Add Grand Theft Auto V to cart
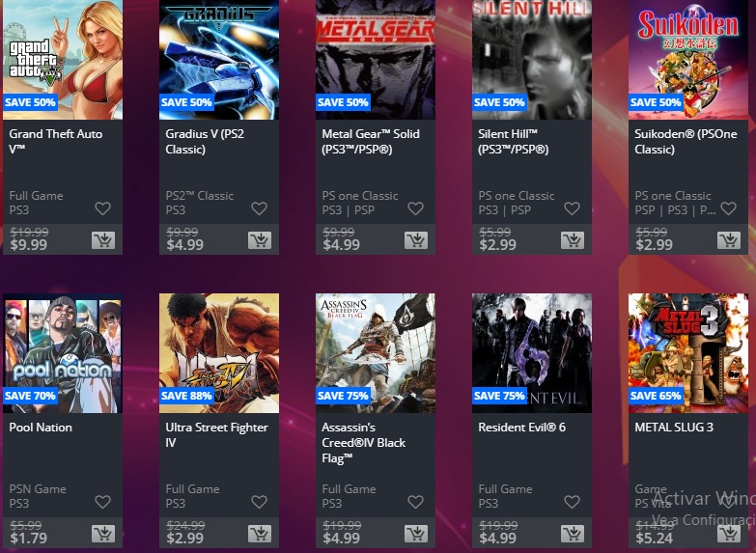 103,239
